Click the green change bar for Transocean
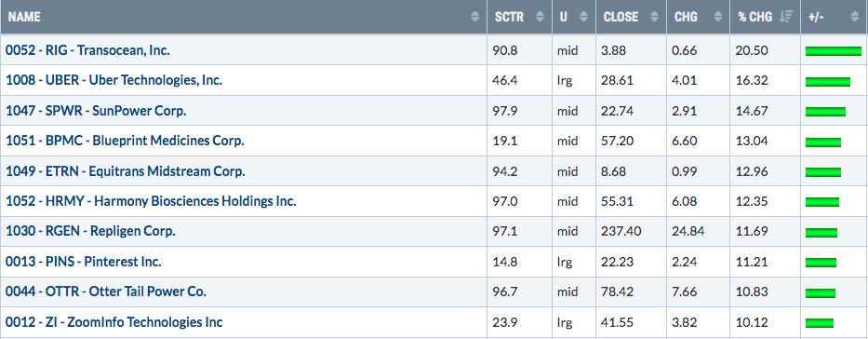This screenshot has width=868, height=339. click(834, 51)
